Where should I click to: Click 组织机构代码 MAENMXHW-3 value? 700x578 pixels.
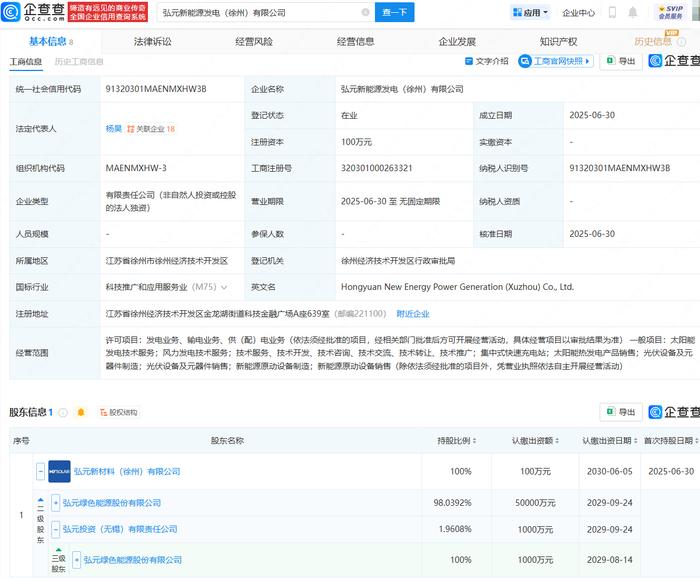tap(136, 168)
